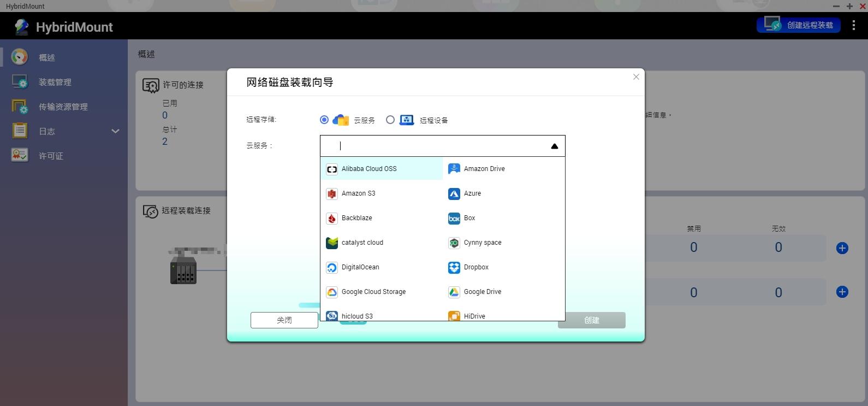Screen dimensions: 868x406
Task: Click the 许可的连接 license badge icon
Action: tap(151, 85)
